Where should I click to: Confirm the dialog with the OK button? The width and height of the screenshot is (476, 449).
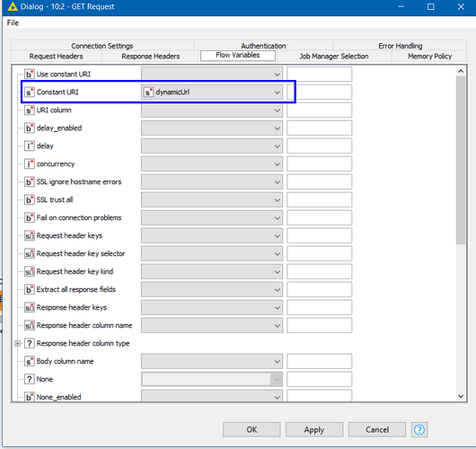coord(251,429)
